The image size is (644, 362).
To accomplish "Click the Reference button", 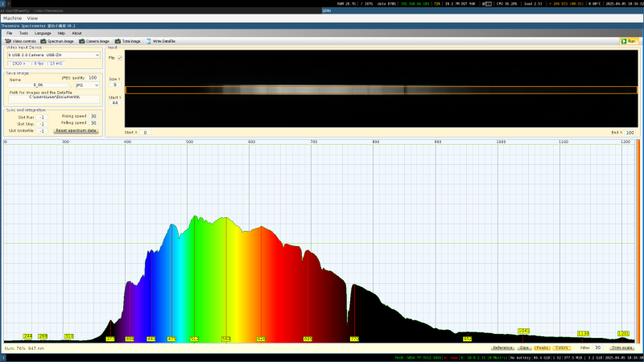I will click(503, 348).
